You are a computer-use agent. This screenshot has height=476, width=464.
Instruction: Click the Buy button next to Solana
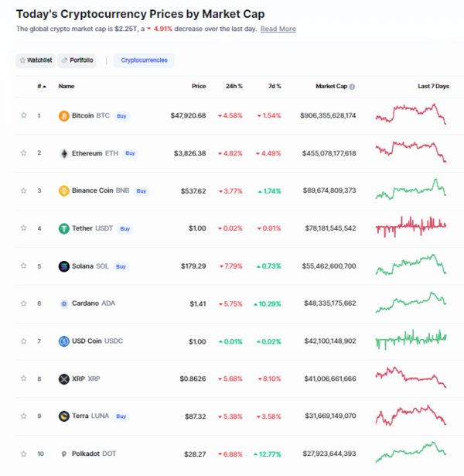[121, 266]
